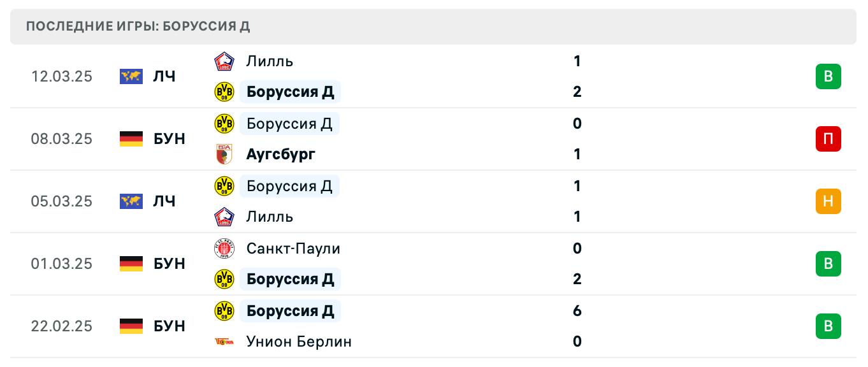The width and height of the screenshot is (868, 367).
Task: Open the green В result badge for 12.03.25
Action: coord(828,76)
